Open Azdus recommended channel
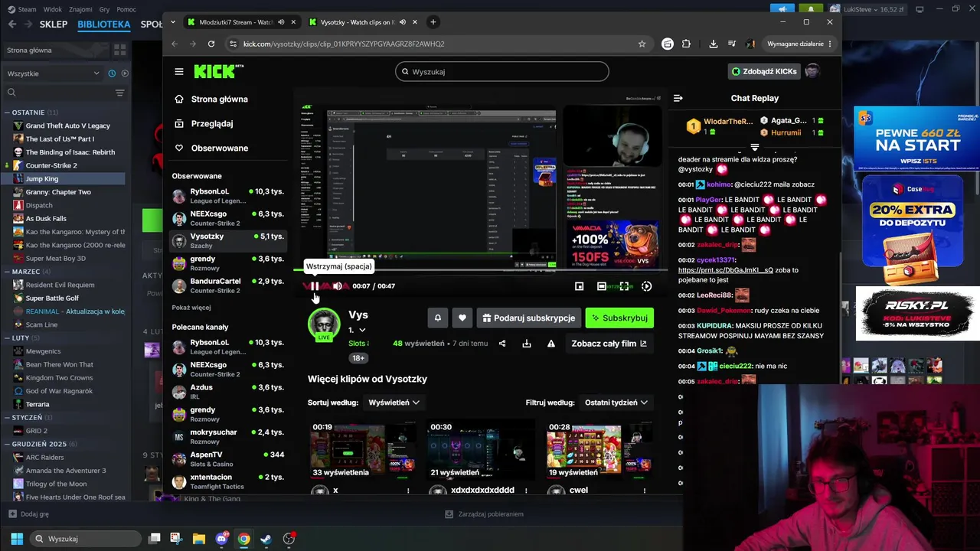 [227, 392]
